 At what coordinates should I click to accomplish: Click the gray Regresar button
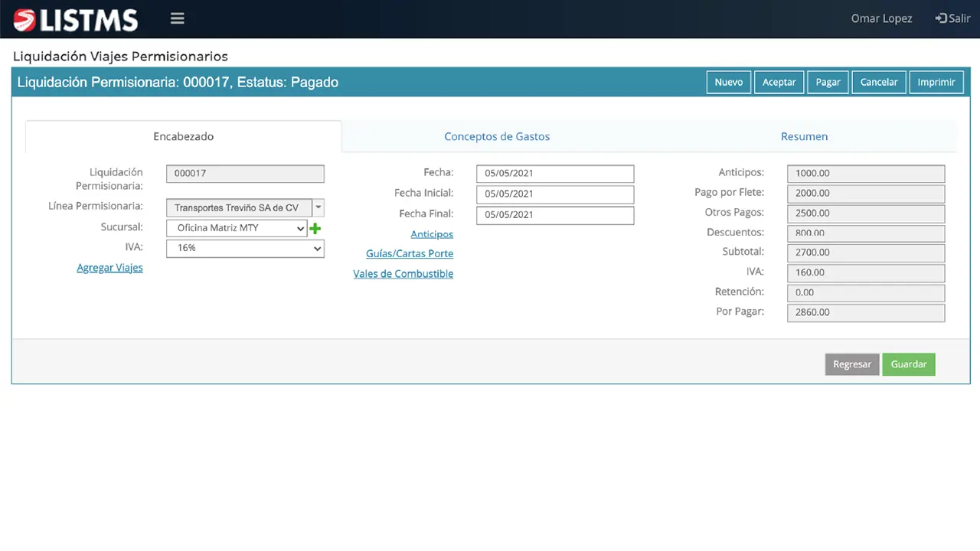pos(851,364)
